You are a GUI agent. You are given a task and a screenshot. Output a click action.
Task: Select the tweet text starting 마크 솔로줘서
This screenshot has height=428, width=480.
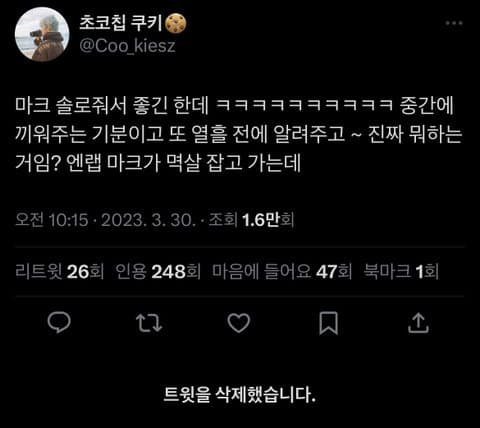coord(239,134)
